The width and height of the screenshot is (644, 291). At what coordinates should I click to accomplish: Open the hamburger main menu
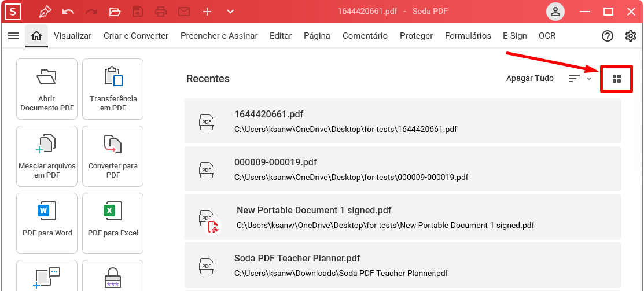point(13,36)
